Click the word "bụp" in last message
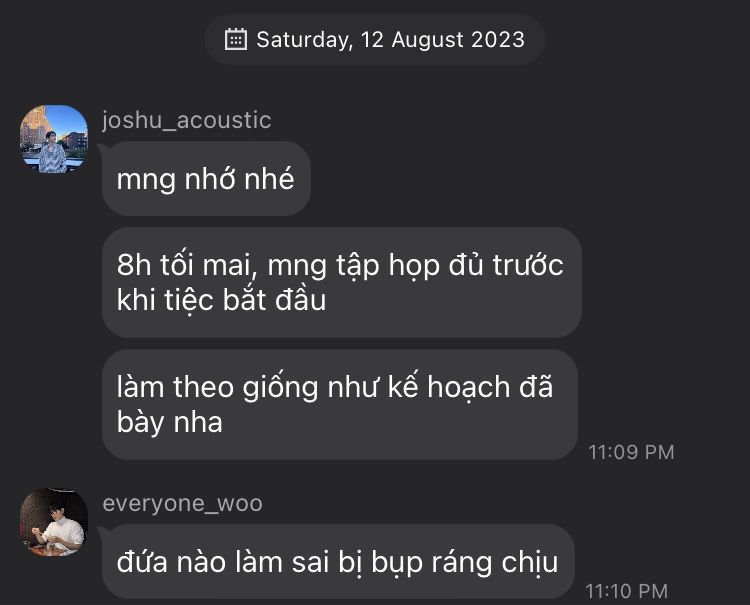 [397, 563]
